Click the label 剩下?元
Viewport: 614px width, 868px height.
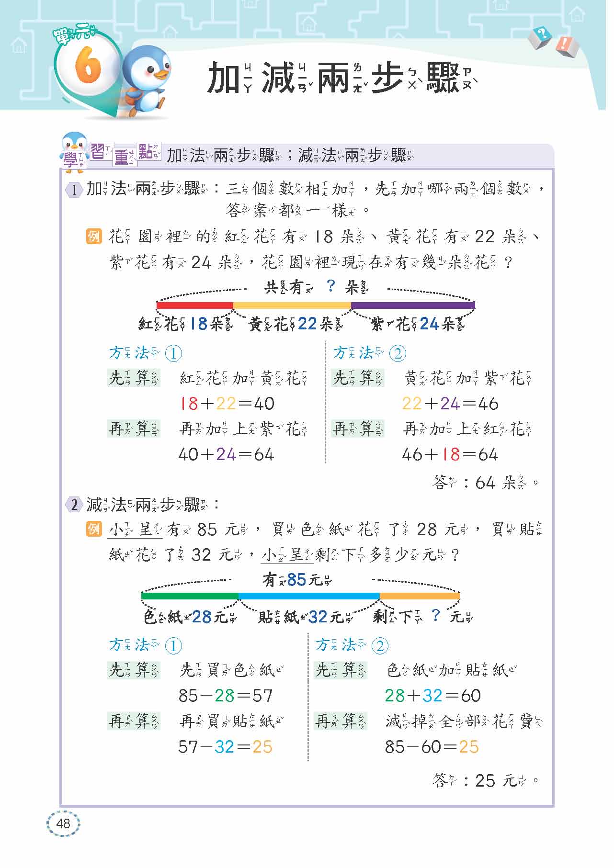(x=422, y=617)
